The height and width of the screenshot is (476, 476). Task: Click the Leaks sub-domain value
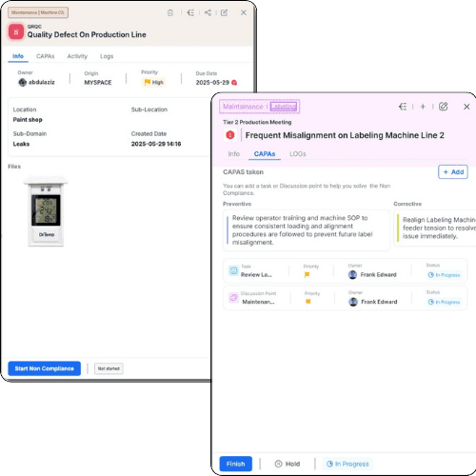[x=21, y=144]
